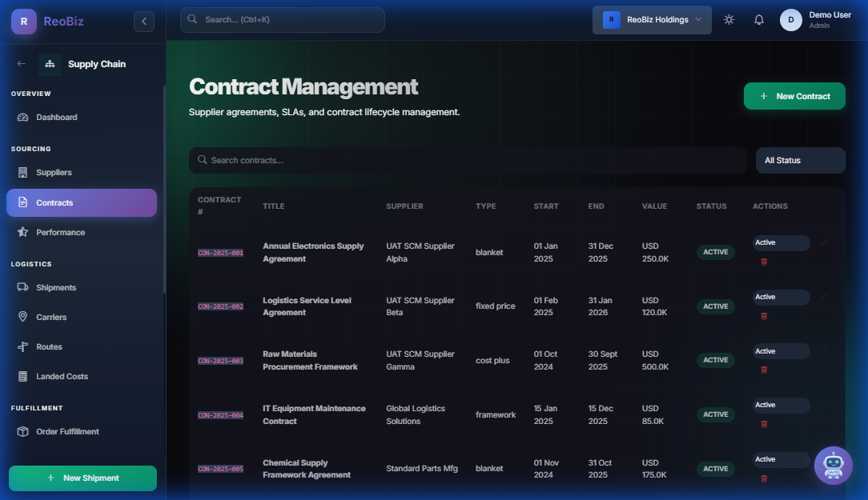Open the chatbot assistant
This screenshot has width=868, height=500.
point(833,465)
